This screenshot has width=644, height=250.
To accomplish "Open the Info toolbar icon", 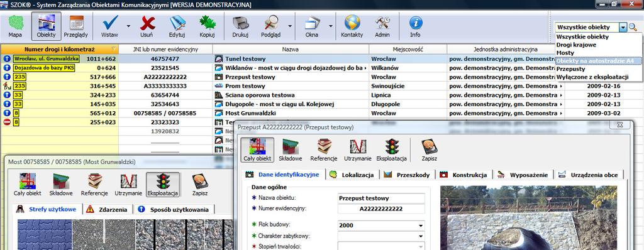I will pos(415,26).
